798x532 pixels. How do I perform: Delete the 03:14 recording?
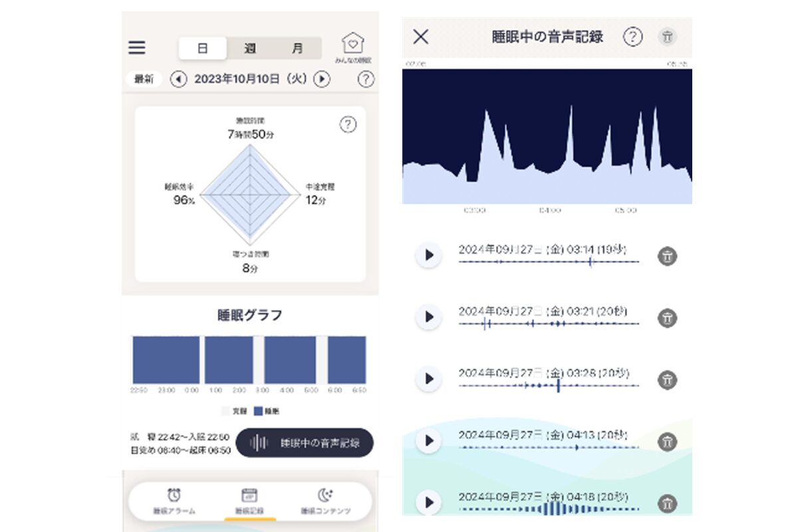pos(667,256)
